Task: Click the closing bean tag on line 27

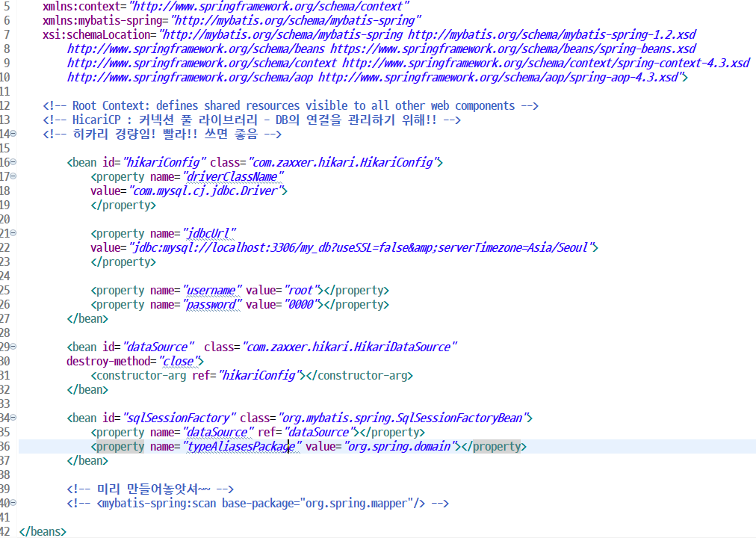Action: (87, 318)
